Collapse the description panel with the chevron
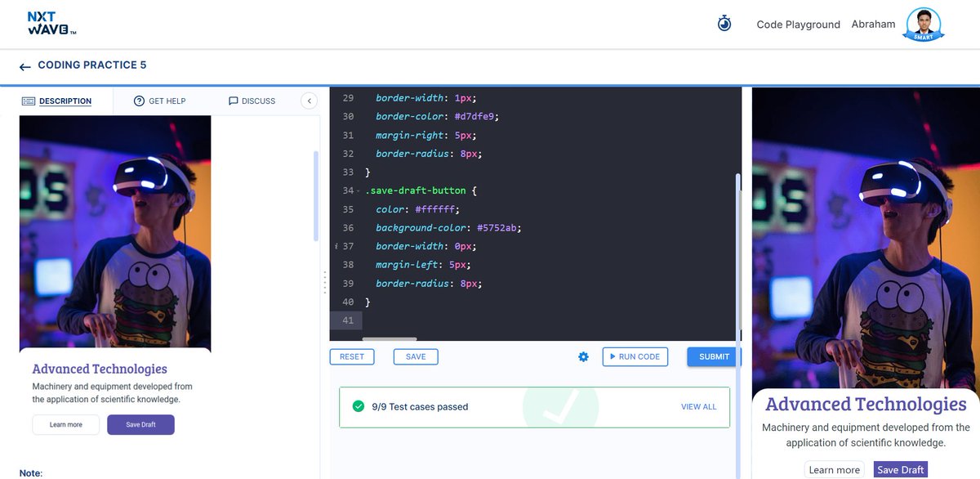Viewport: 980px width, 479px height. 309,101
